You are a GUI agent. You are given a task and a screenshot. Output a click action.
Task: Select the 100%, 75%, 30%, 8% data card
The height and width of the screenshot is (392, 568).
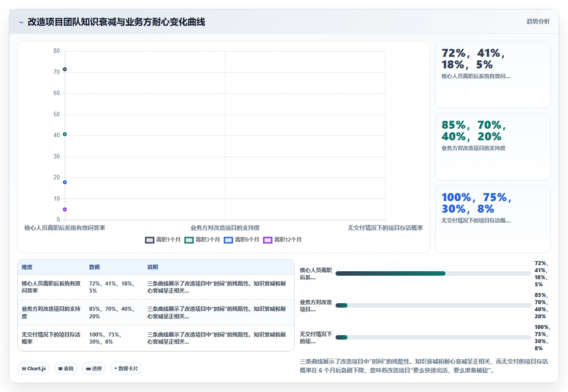pyautogui.click(x=493, y=219)
